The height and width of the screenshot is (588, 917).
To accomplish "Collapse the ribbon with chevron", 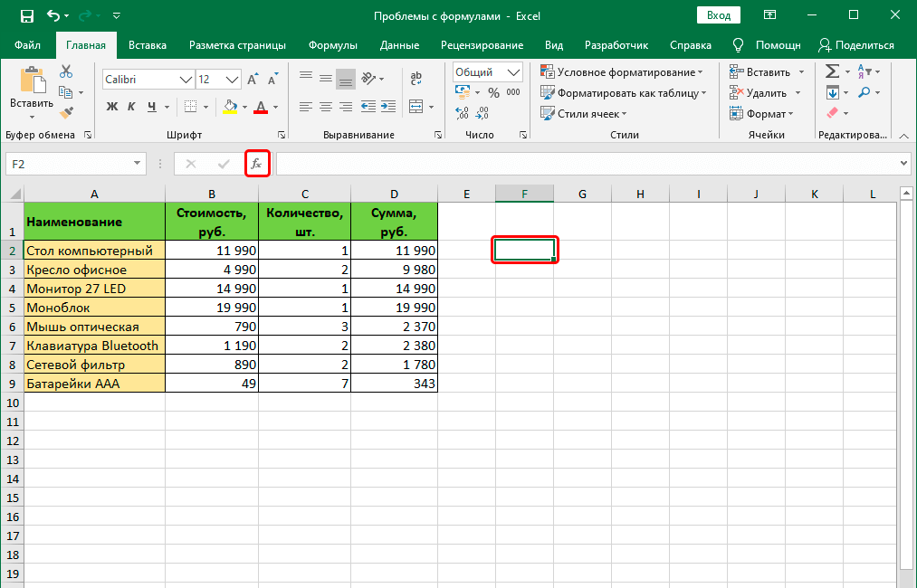I will 903,136.
